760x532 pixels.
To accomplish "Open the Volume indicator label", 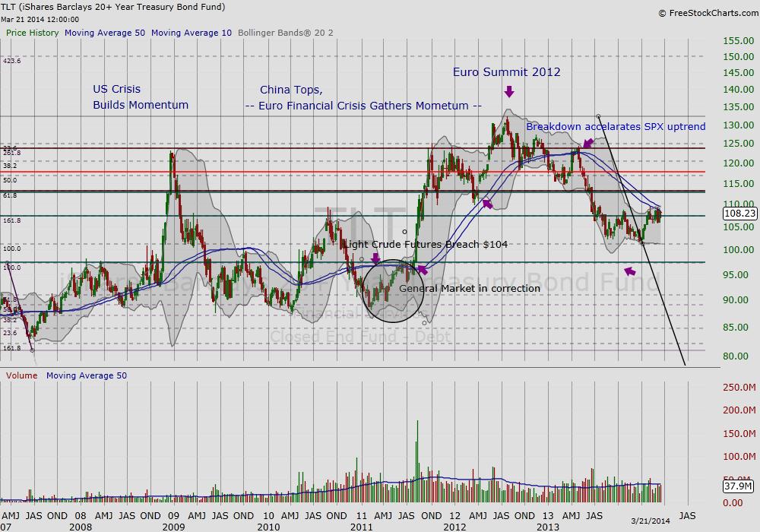I will click(21, 375).
